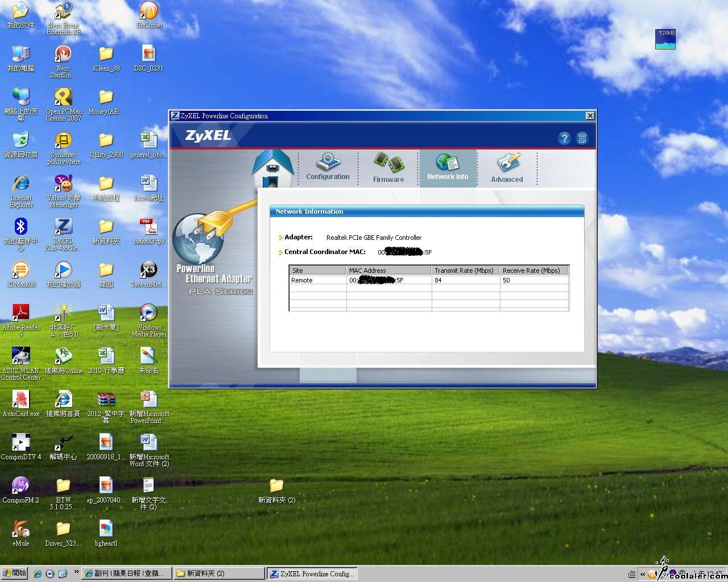Select the AutoCard.exe icon
Image resolution: width=728 pixels, height=582 pixels.
pos(21,404)
